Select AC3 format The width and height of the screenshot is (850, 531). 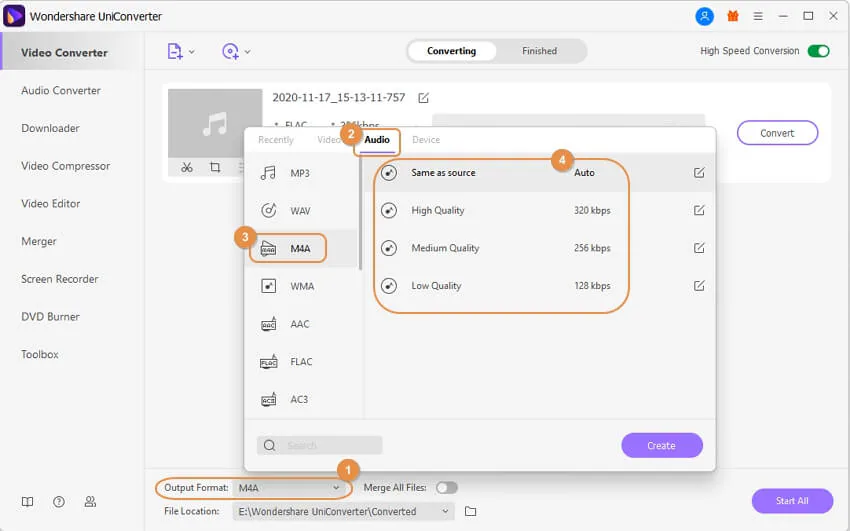click(301, 399)
